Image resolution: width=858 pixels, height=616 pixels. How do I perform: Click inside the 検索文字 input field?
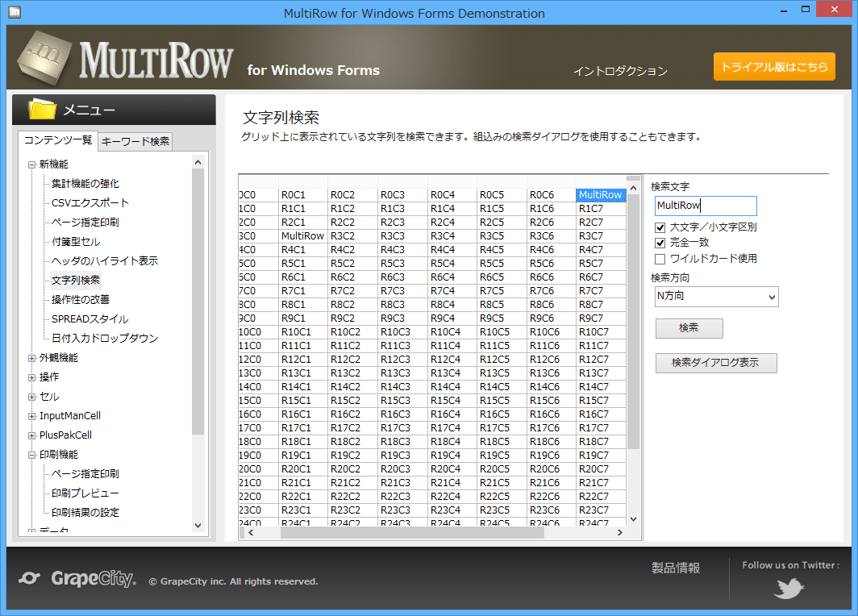706,206
